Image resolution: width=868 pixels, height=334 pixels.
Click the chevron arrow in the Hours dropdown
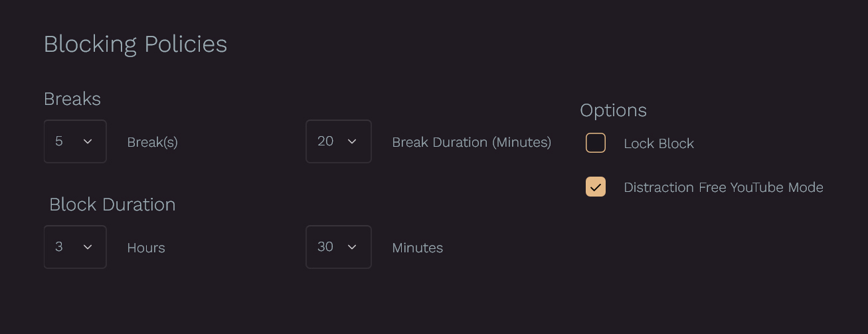click(x=88, y=247)
